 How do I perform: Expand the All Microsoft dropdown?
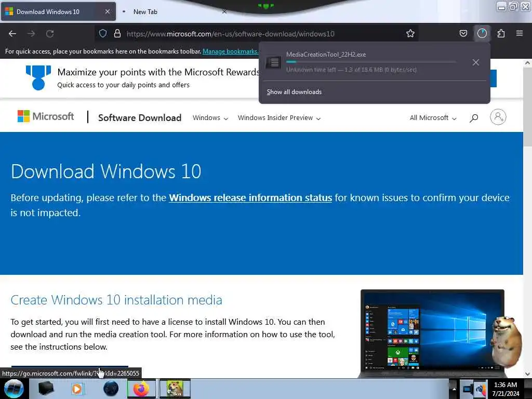tap(433, 118)
